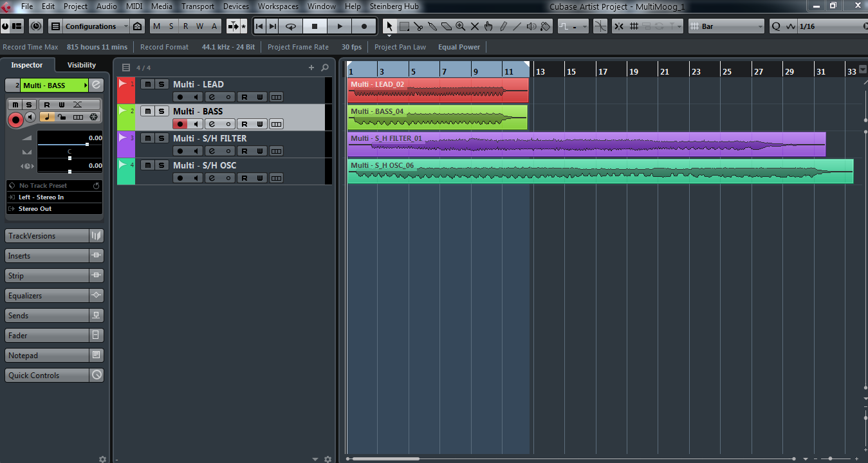Click the Add Track plus icon
The height and width of the screenshot is (463, 868).
coord(311,68)
